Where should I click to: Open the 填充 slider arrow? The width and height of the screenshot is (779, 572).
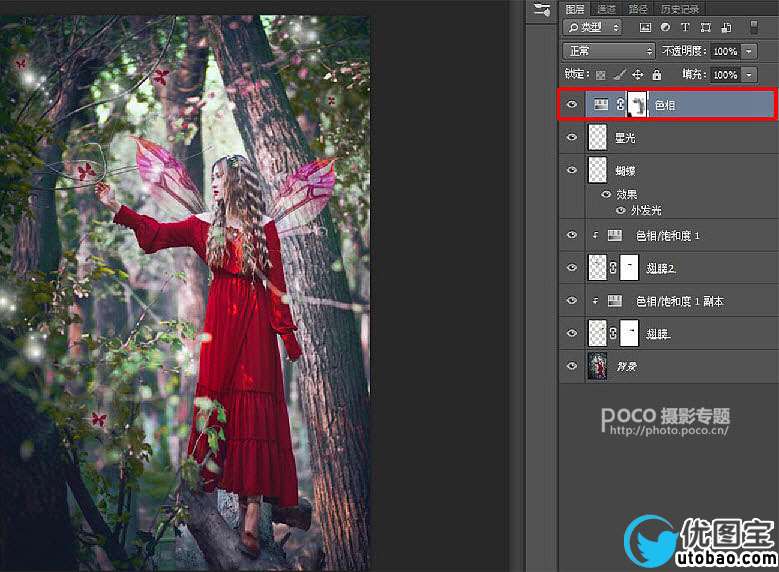click(x=749, y=75)
